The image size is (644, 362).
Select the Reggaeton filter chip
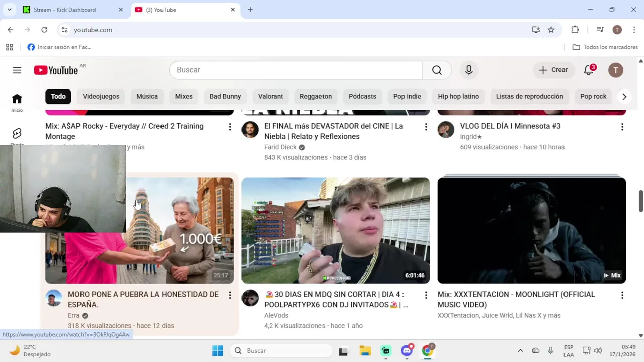[315, 96]
